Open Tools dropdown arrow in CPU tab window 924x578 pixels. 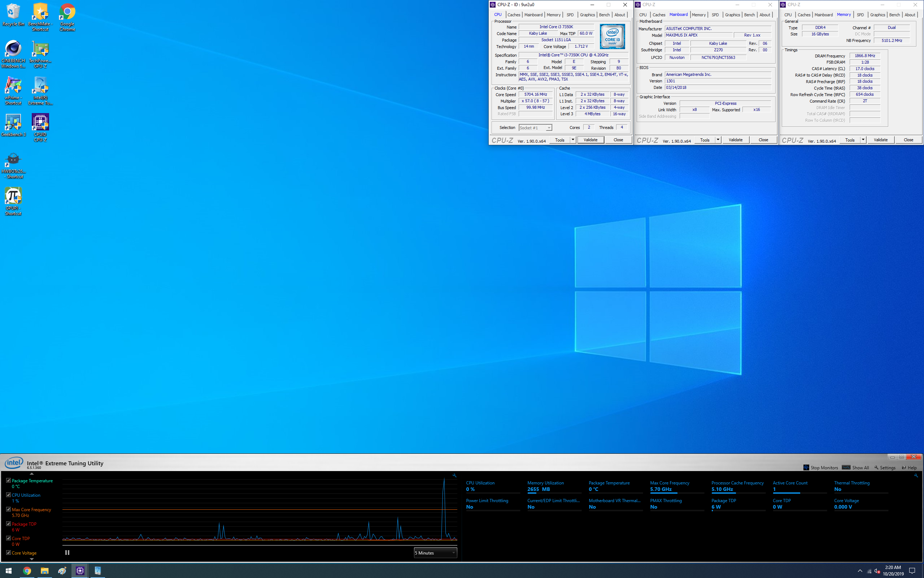tap(573, 140)
